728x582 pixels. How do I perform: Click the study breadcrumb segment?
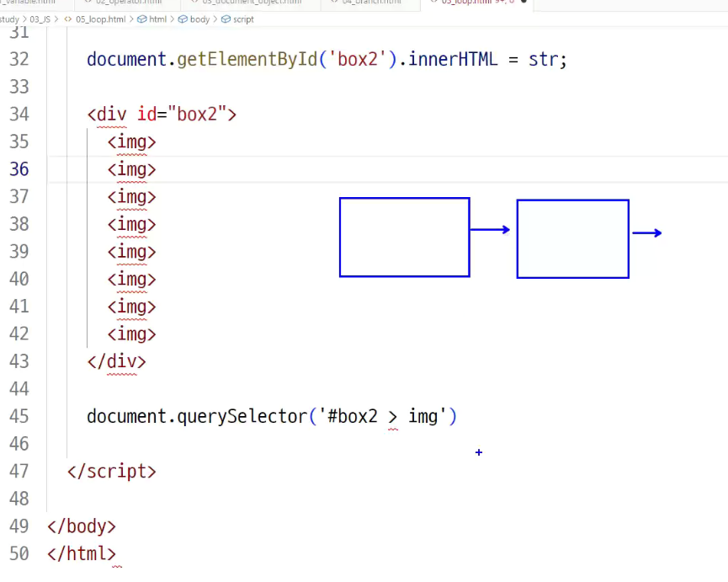coord(9,19)
